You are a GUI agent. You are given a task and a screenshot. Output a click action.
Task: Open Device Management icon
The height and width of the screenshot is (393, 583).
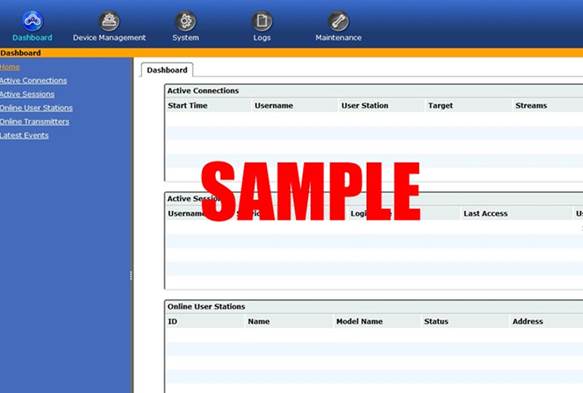109,21
